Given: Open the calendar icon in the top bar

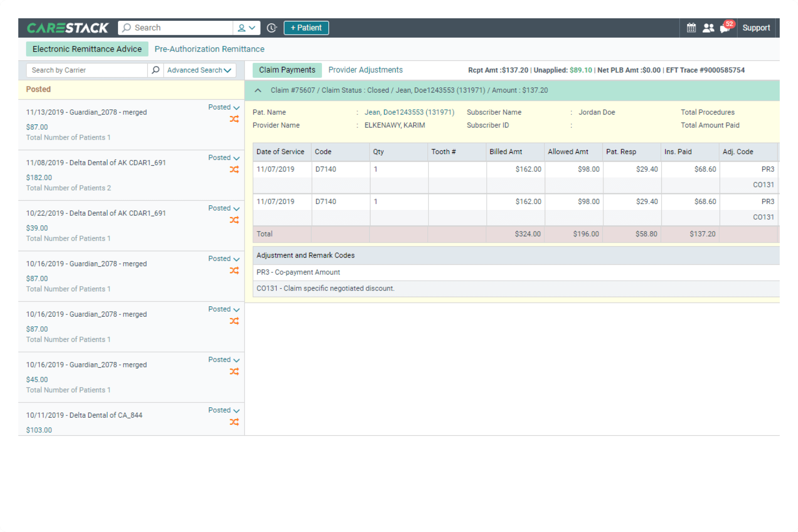Looking at the screenshot, I should point(691,27).
